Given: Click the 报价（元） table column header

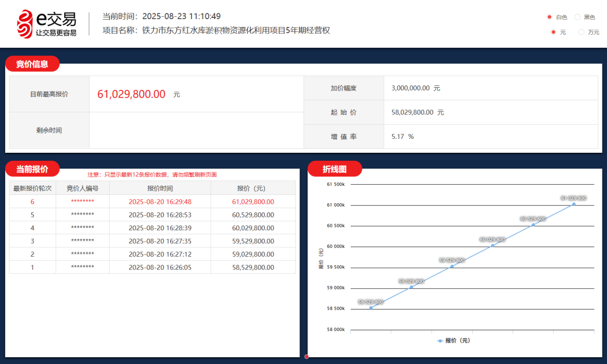Looking at the screenshot, I should coord(253,188).
